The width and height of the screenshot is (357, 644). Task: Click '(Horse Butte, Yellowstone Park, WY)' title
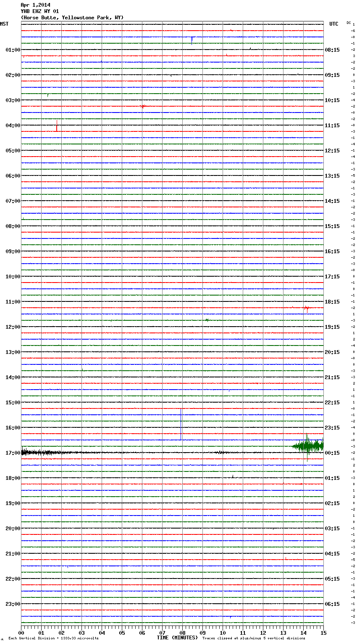[72, 18]
